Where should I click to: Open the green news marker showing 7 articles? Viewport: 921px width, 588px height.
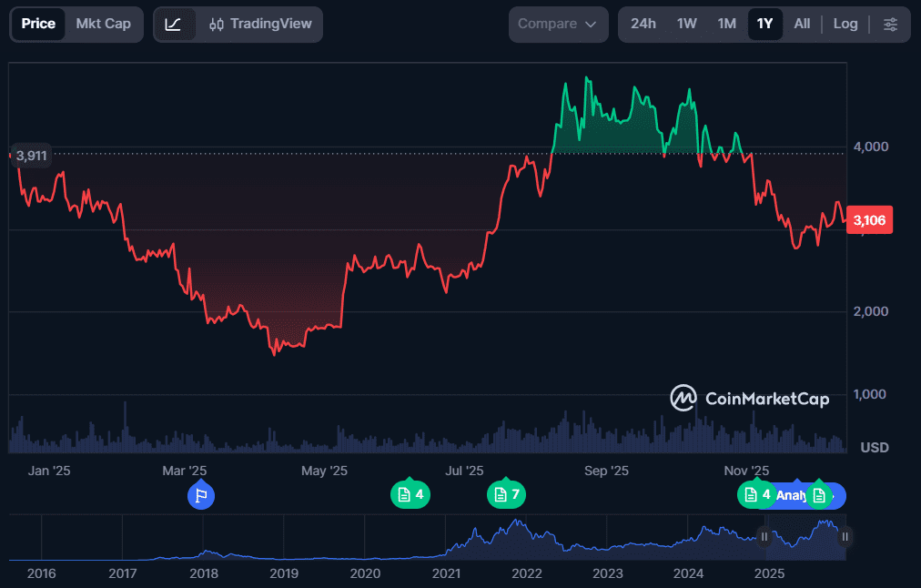point(506,494)
